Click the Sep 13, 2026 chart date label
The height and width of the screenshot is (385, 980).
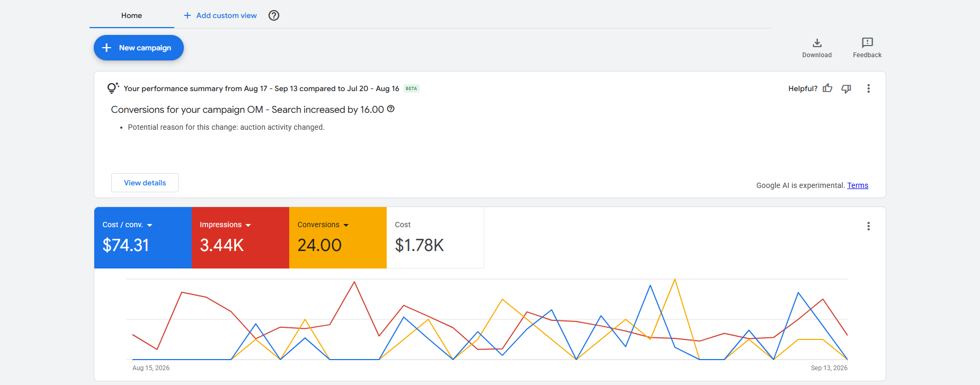[x=829, y=368]
